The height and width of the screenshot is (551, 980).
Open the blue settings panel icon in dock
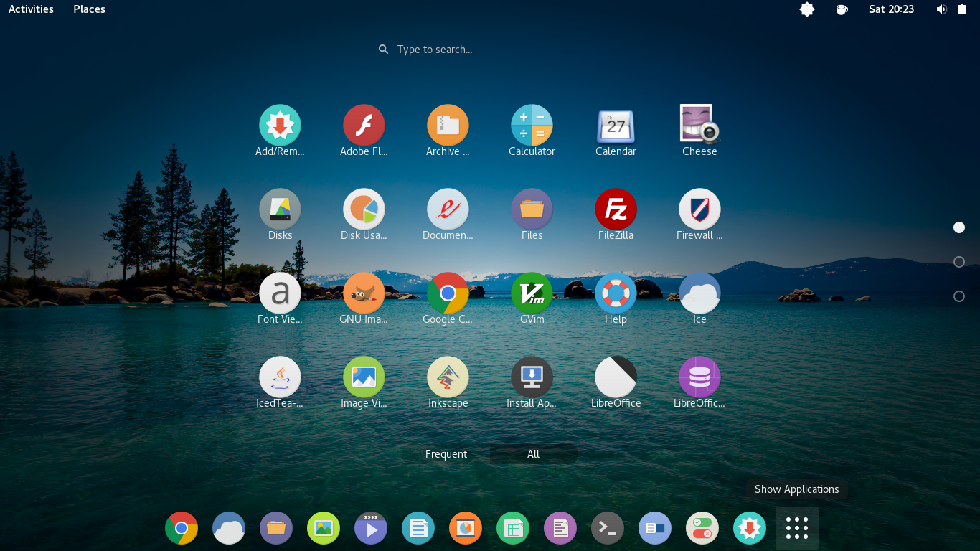pos(655,529)
